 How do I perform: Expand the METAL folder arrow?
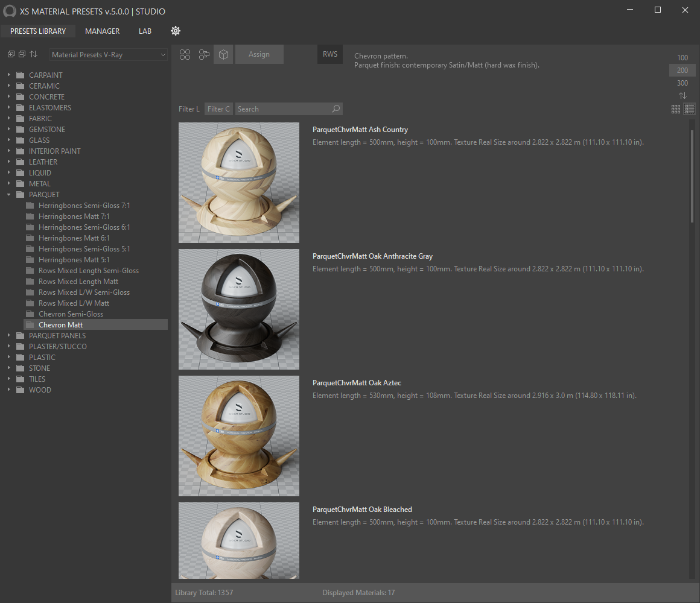pos(9,183)
